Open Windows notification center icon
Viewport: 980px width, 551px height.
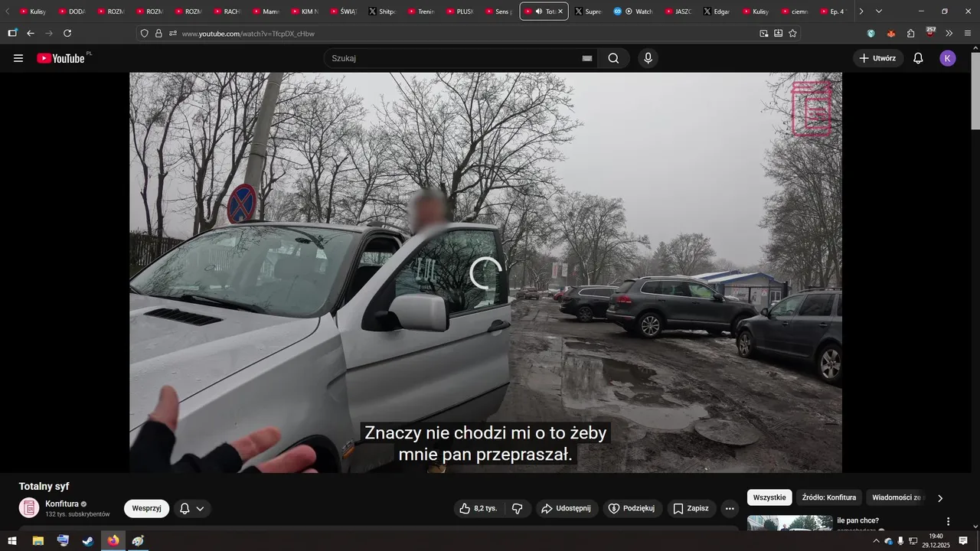pos(963,541)
